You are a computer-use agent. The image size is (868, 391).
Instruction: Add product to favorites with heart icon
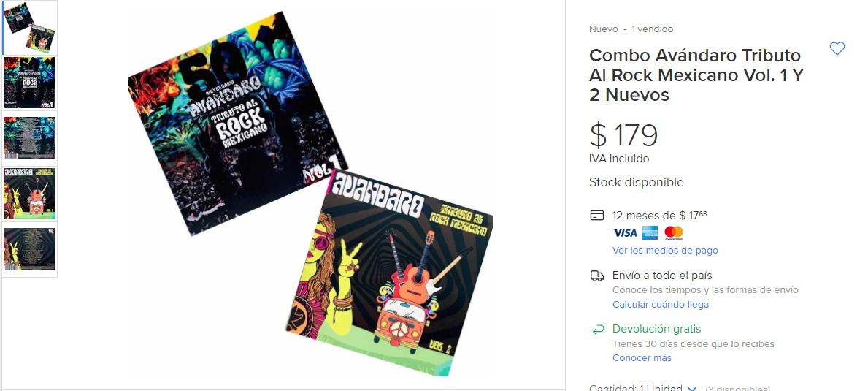[x=837, y=49]
